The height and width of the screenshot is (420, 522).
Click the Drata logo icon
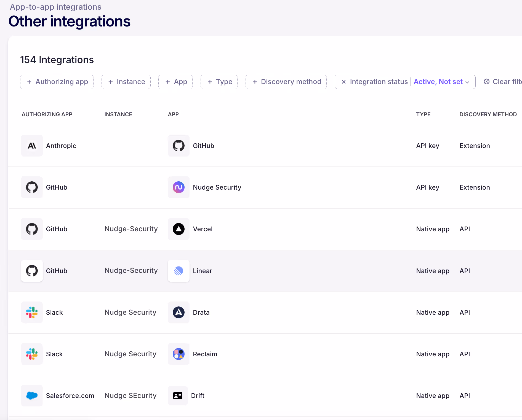179,313
